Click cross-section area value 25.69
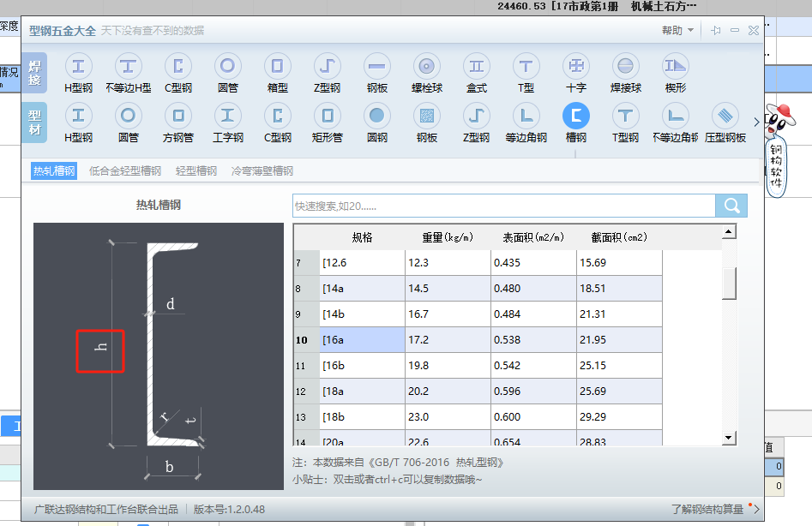The image size is (812, 526). 619,391
